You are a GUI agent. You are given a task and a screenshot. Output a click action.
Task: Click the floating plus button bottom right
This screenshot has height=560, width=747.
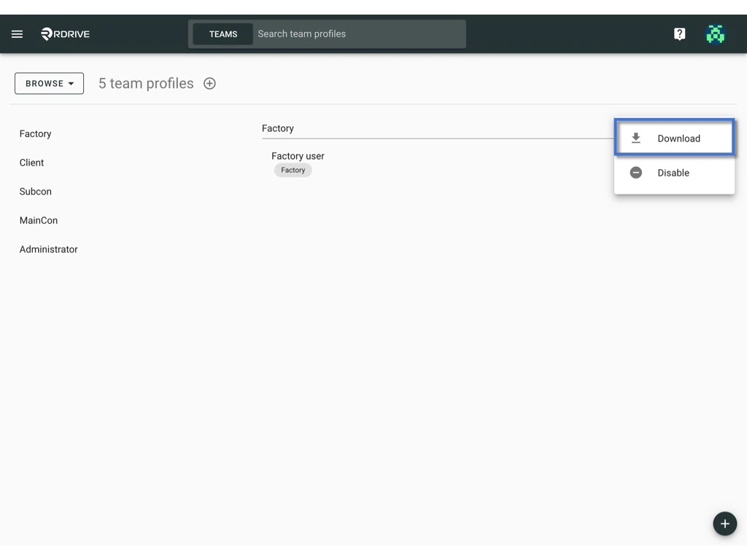point(724,524)
